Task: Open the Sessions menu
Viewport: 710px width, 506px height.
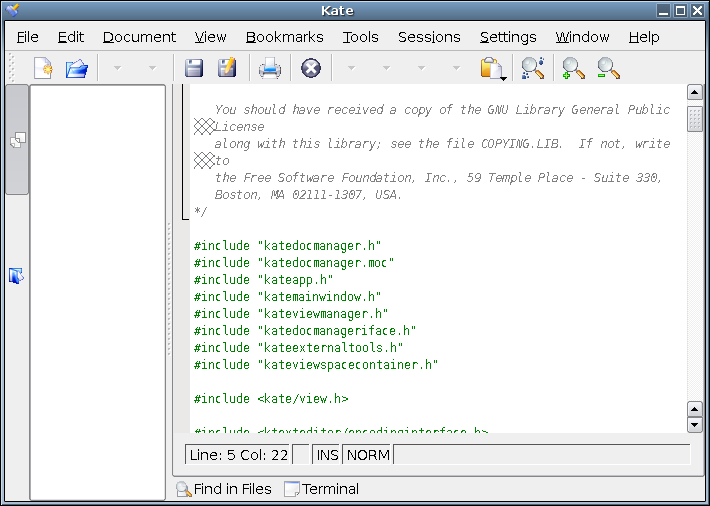Action: tap(429, 37)
